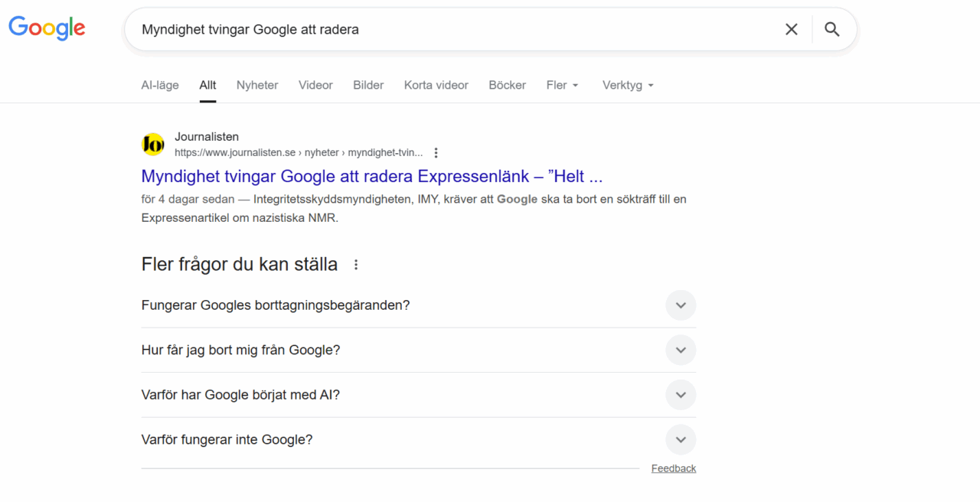Click the magnifying glass search icon
Screen dimensions: 980x502
pos(831,29)
